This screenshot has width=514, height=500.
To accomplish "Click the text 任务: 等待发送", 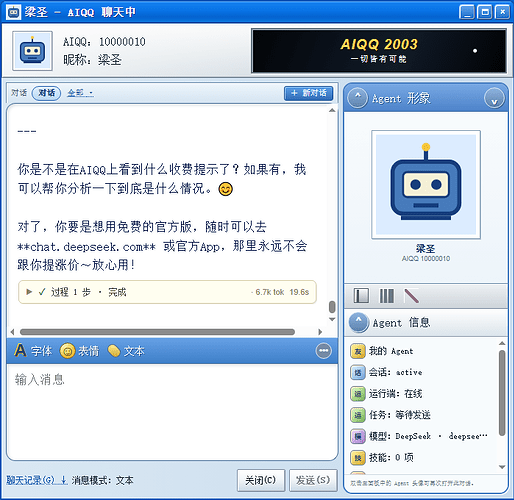I will (x=399, y=415).
